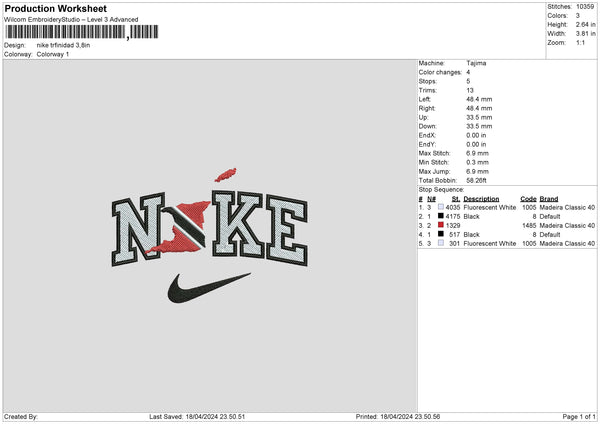Image resolution: width=600 pixels, height=424 pixels.
Task: Click stitch count 1329 in row 3
Action: coord(453,225)
